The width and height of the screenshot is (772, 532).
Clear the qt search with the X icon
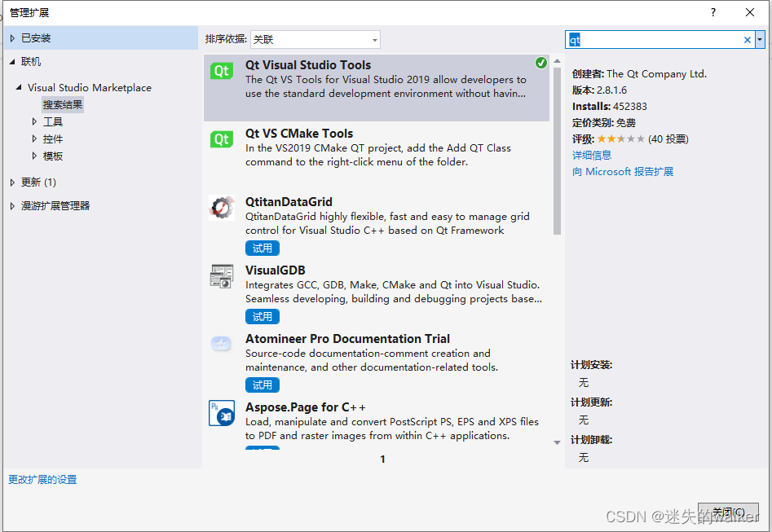click(x=747, y=39)
